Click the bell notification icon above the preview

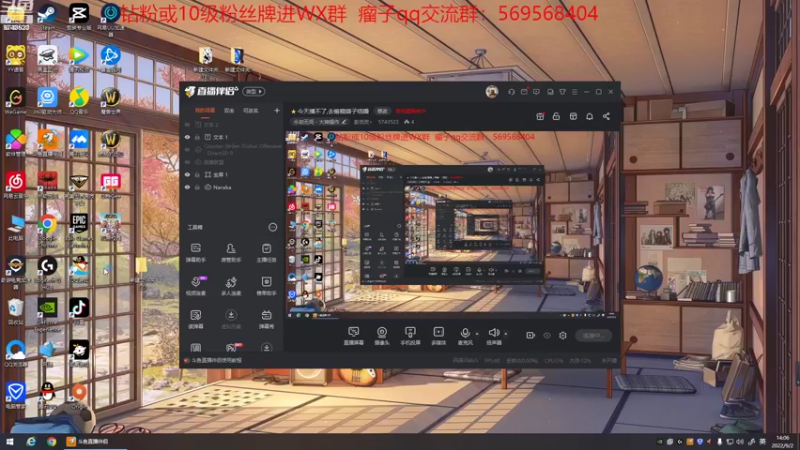click(589, 116)
